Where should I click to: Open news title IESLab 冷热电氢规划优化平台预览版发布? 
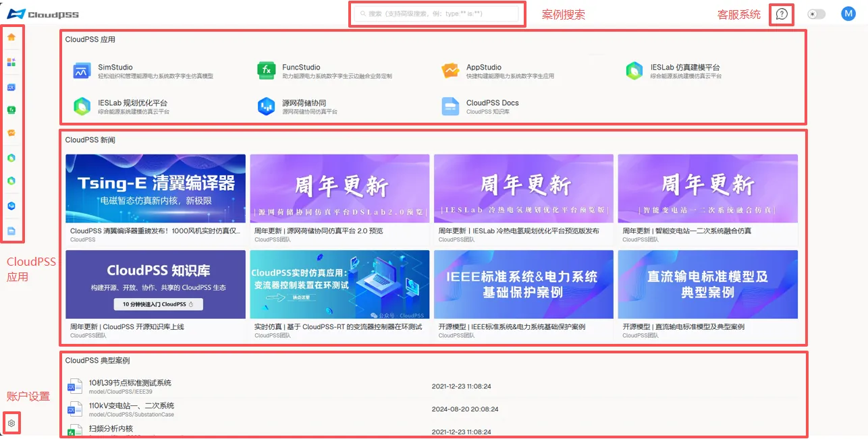519,231
